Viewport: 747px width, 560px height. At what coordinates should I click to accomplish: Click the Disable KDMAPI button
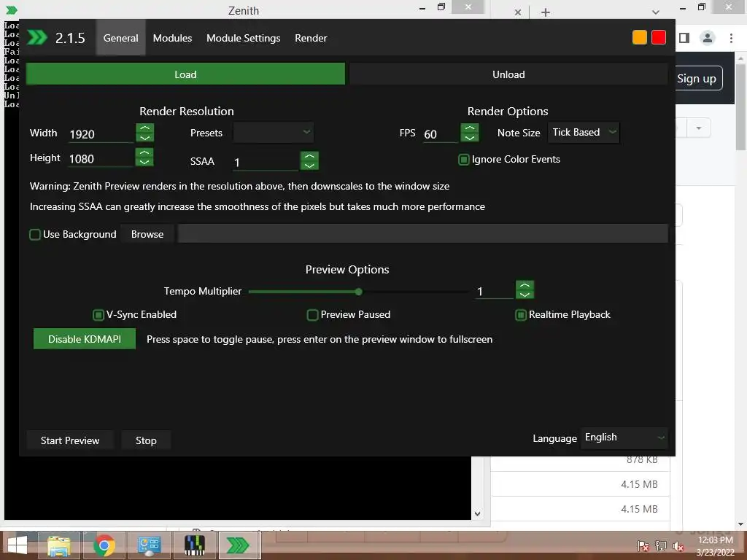[x=85, y=339]
